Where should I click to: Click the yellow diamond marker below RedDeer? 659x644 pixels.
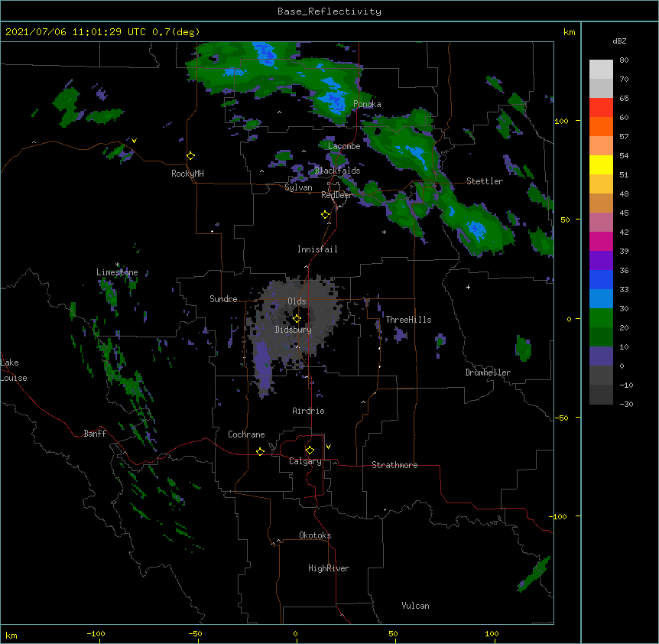coord(326,215)
